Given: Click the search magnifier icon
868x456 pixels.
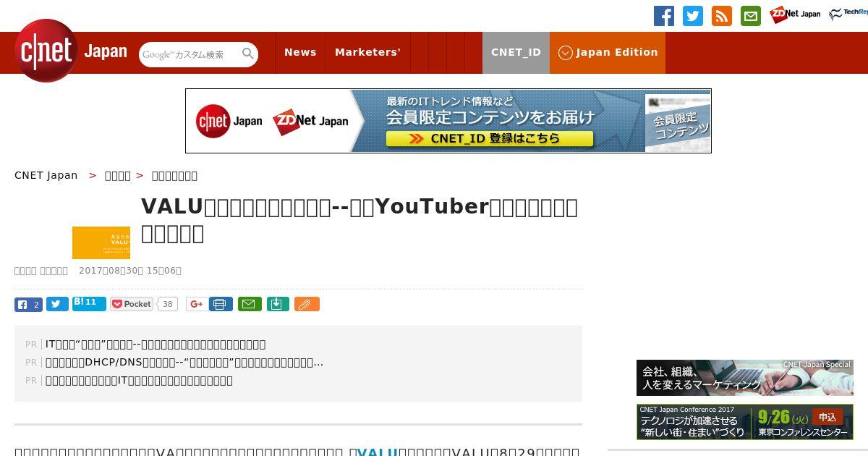Looking at the screenshot, I should pyautogui.click(x=248, y=54).
